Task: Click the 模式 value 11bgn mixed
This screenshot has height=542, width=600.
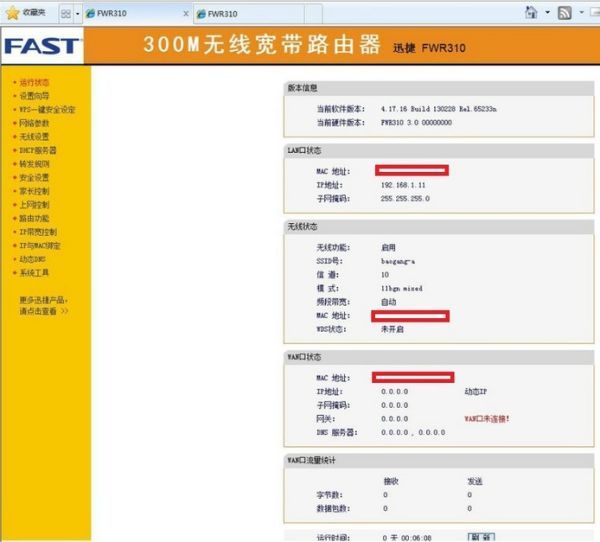Action: pyautogui.click(x=402, y=289)
